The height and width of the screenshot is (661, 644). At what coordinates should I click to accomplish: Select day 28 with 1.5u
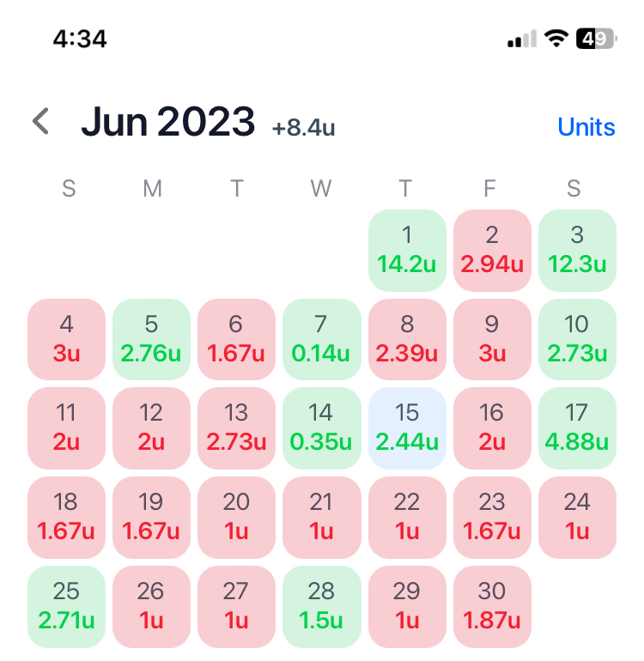point(322,607)
